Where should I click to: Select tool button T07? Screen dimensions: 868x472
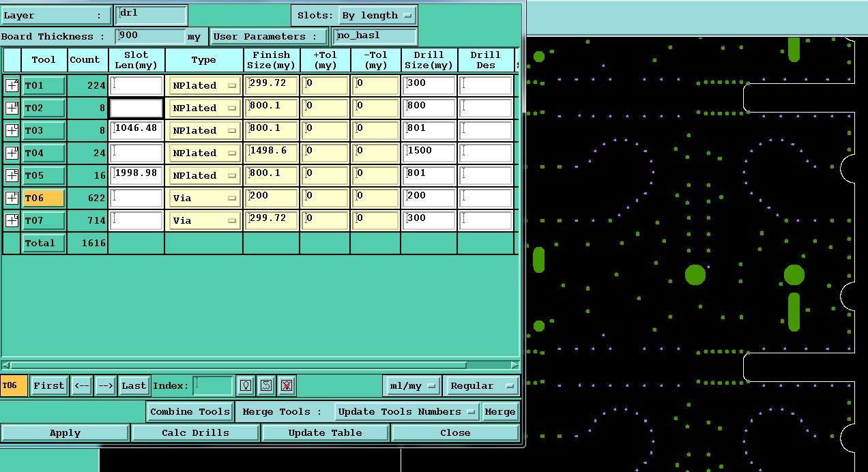[x=44, y=220]
